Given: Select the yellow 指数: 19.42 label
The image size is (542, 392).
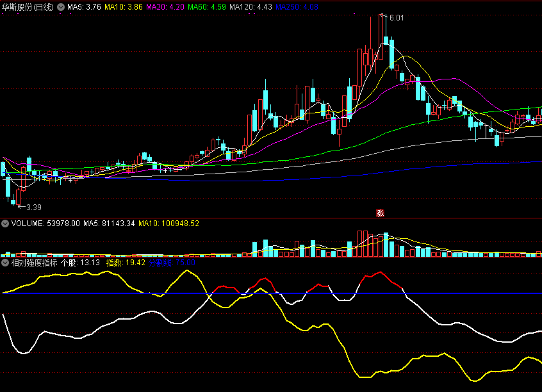Looking at the screenshot, I should (126, 263).
